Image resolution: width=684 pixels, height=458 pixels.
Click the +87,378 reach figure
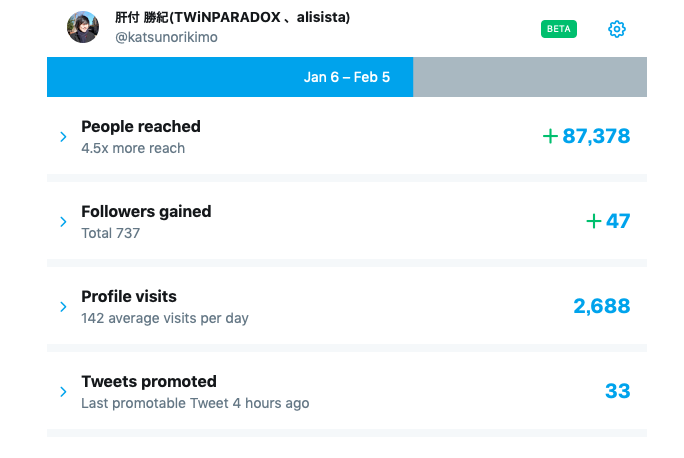(587, 136)
